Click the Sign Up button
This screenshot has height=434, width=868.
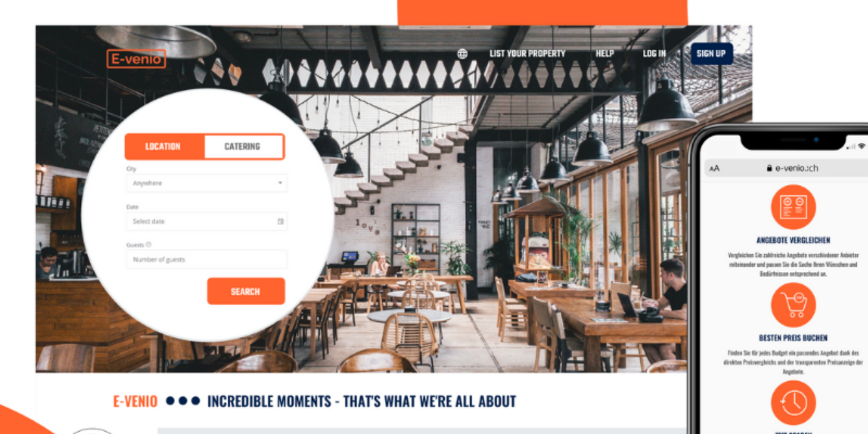pos(711,54)
